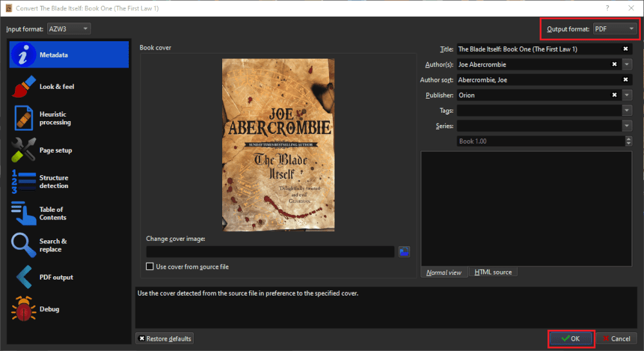Open the Input format AZW3 dropdown

[x=69, y=29]
